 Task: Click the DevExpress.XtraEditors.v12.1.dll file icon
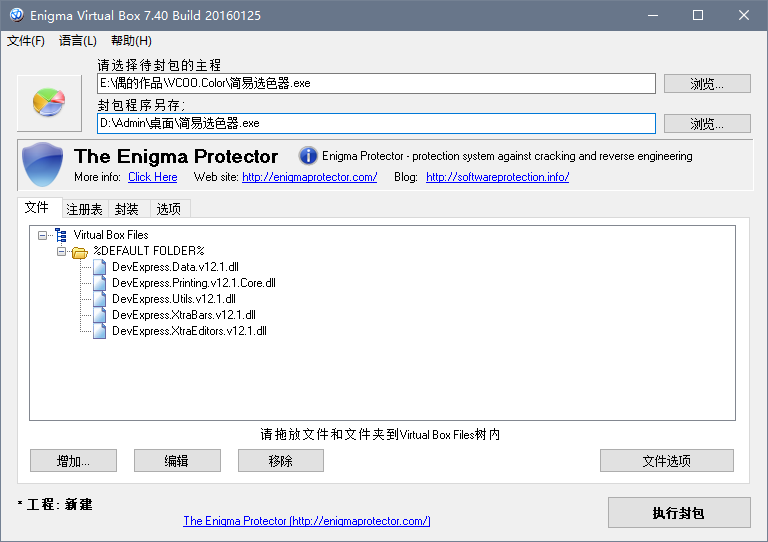[x=99, y=331]
